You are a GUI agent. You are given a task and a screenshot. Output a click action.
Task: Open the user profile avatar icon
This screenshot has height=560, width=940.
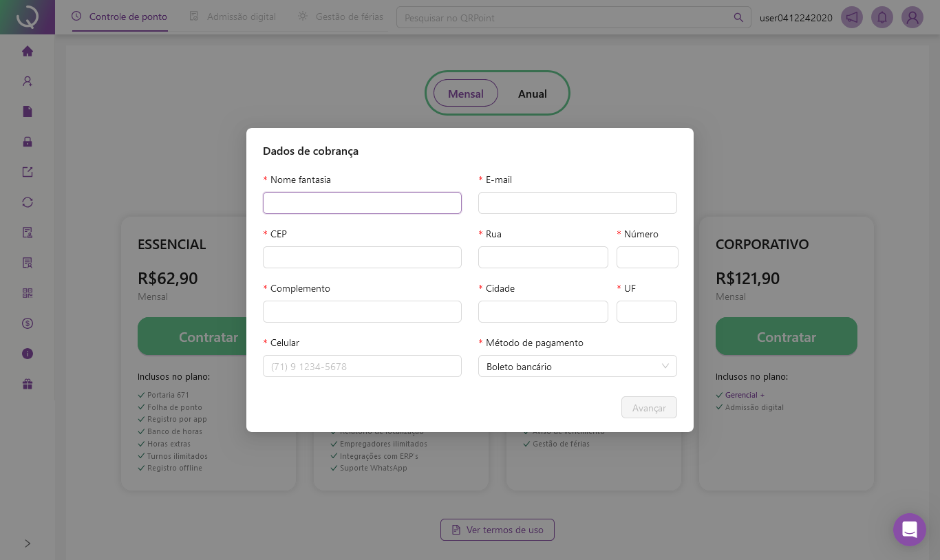click(x=912, y=17)
